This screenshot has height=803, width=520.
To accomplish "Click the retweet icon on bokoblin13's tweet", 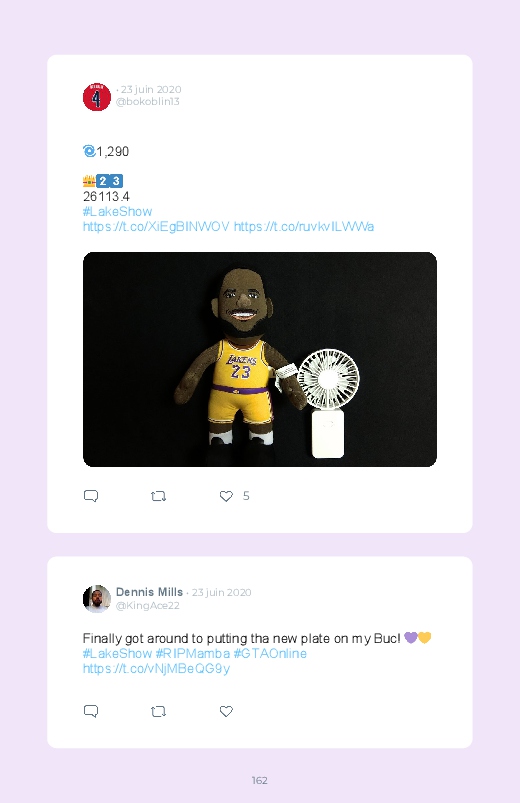I will pyautogui.click(x=158, y=496).
